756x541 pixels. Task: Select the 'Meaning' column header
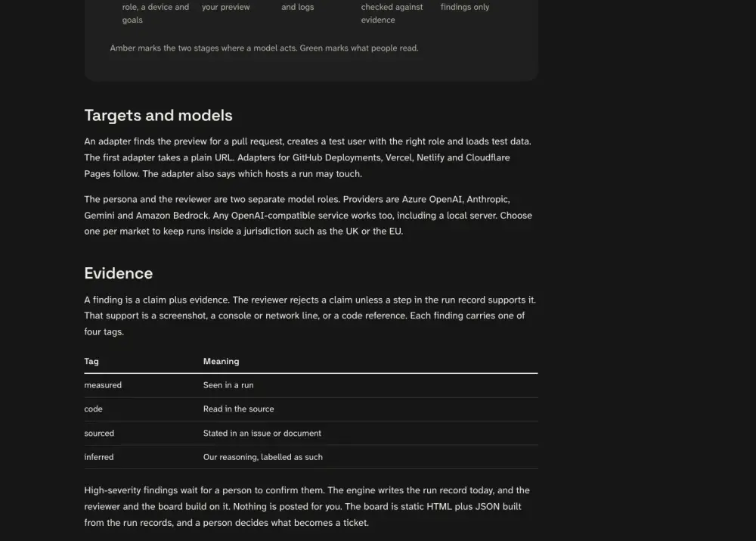(x=222, y=361)
